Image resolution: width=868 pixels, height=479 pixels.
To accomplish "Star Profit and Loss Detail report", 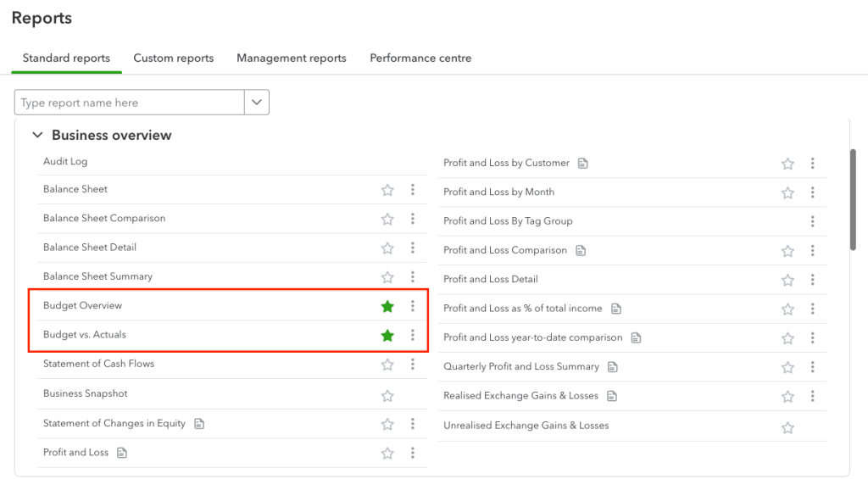I will pyautogui.click(x=787, y=280).
